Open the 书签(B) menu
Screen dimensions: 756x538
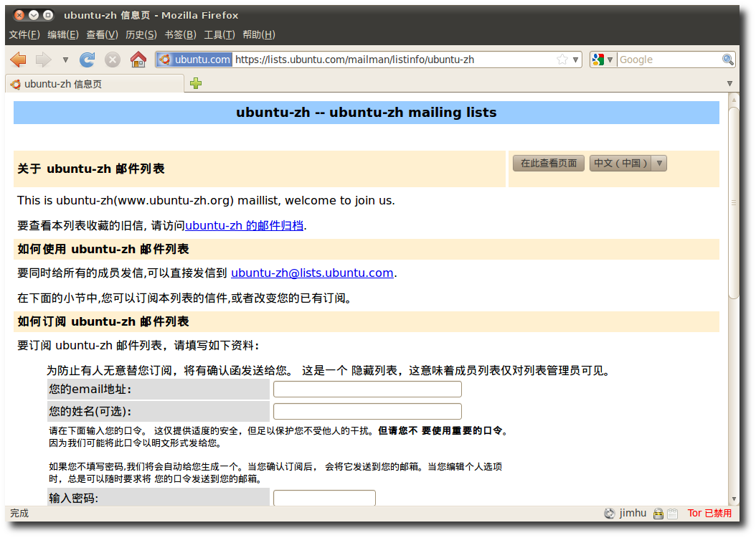(180, 34)
